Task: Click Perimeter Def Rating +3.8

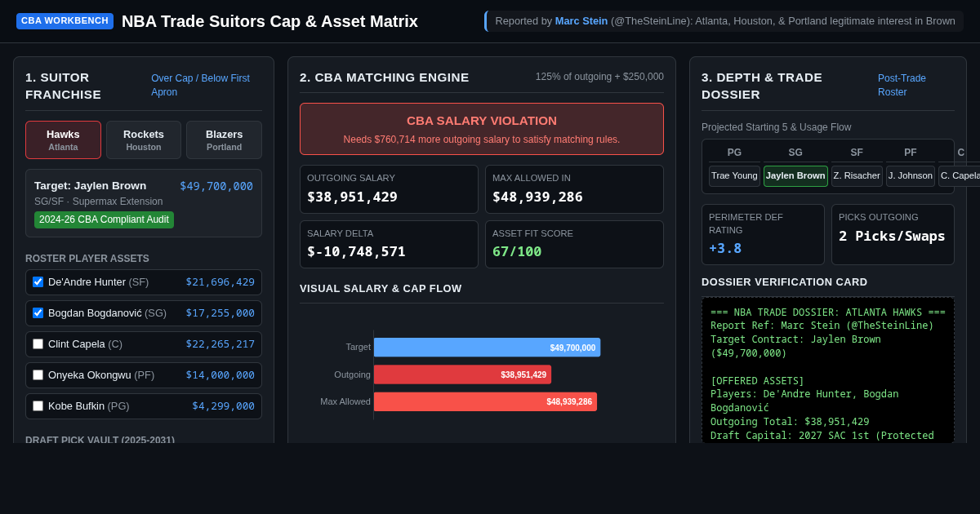Action: click(x=763, y=234)
